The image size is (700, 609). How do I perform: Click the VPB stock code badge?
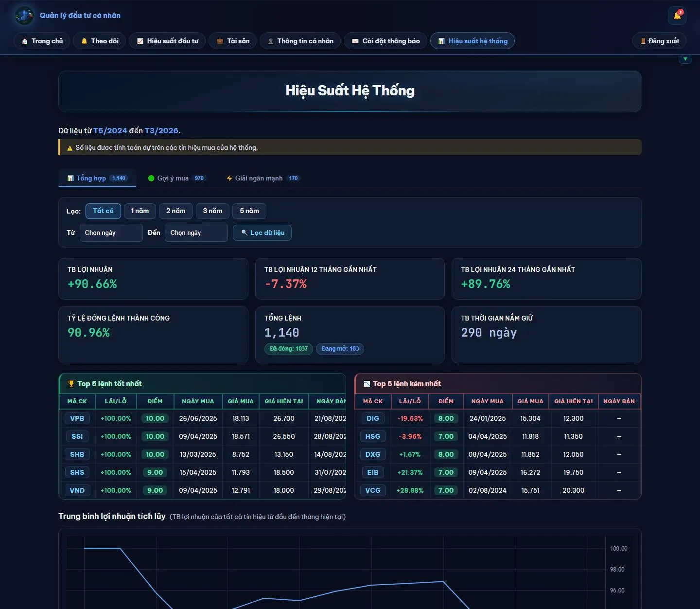[x=77, y=418]
